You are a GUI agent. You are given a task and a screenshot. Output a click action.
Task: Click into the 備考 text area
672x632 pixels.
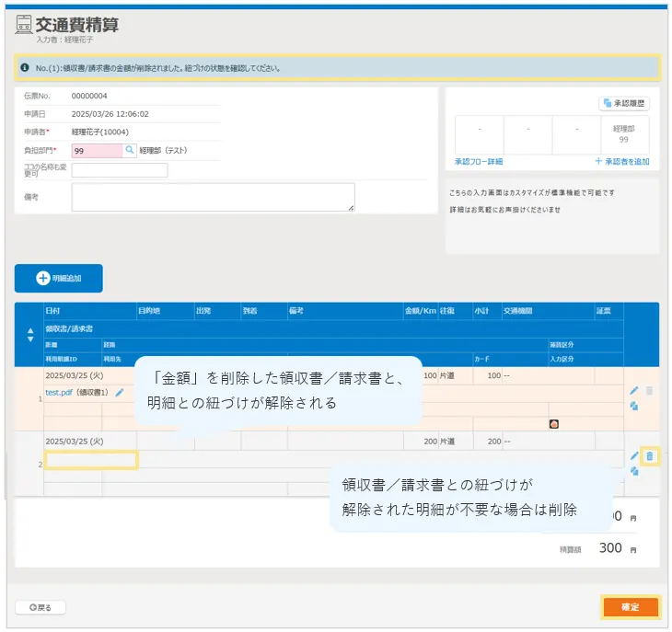213,197
